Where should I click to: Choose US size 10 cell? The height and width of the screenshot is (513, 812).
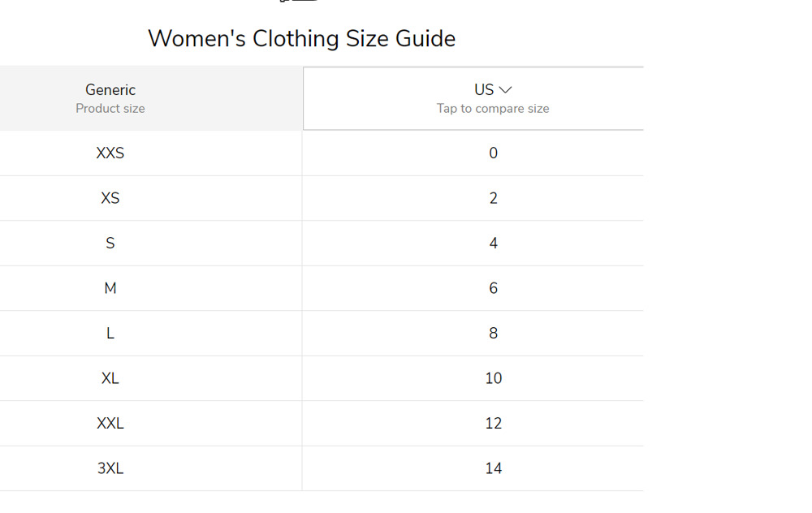(473, 378)
